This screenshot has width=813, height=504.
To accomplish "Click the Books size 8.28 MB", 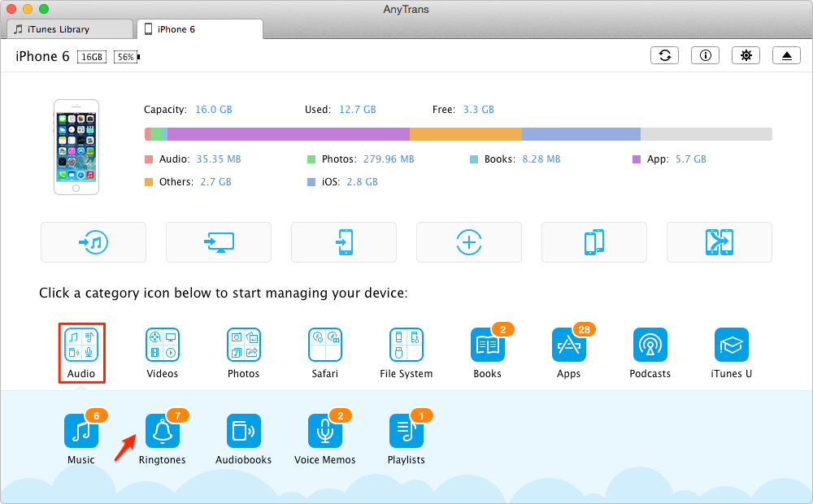I will tap(541, 159).
